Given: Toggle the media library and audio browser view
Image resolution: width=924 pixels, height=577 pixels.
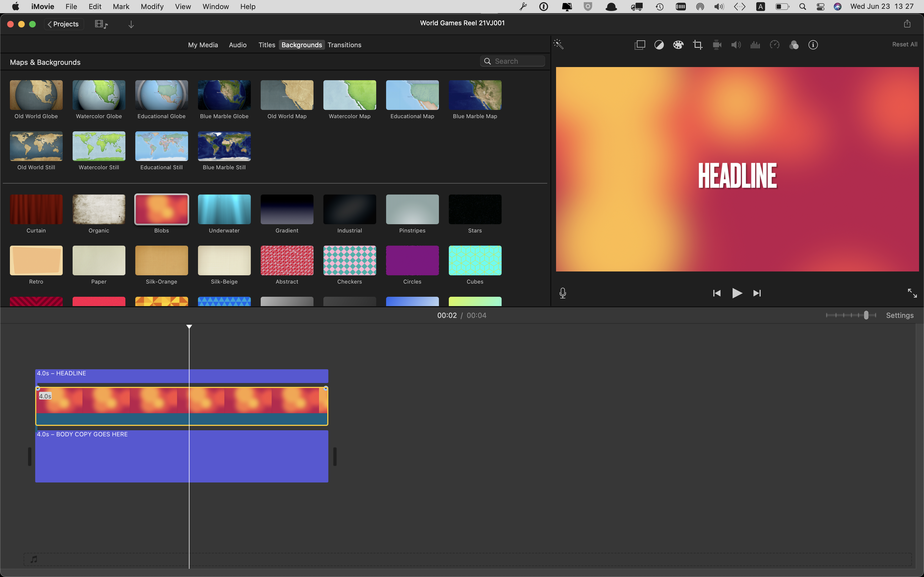Looking at the screenshot, I should coord(101,24).
